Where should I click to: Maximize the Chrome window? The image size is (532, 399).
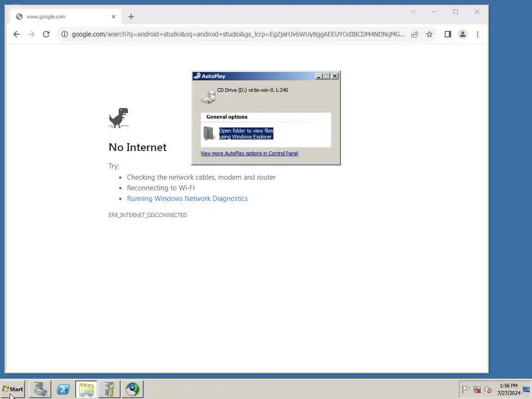tap(456, 12)
